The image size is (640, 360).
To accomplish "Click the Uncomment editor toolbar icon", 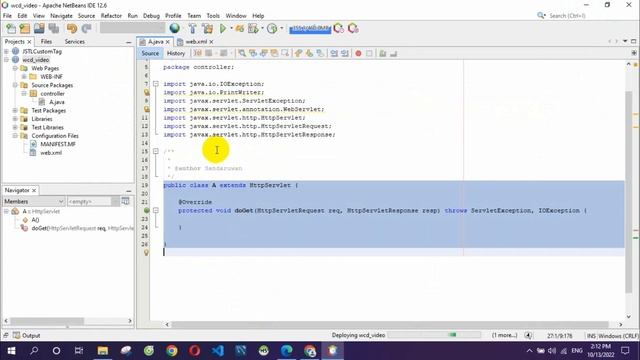I will pos(393,53).
